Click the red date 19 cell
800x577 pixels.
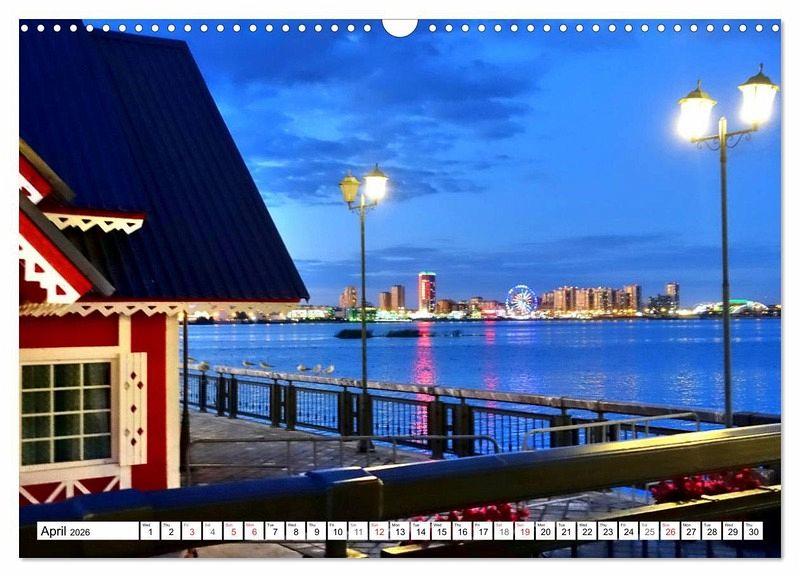[524, 531]
